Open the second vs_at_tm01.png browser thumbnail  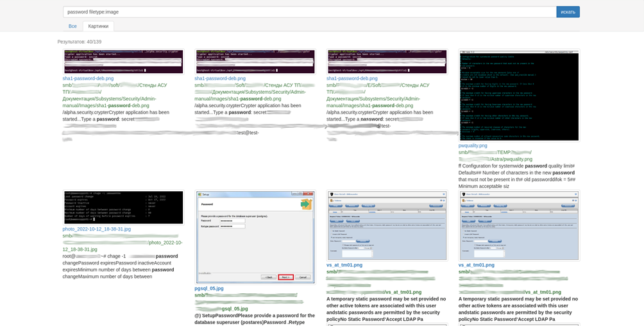pyautogui.click(x=519, y=225)
